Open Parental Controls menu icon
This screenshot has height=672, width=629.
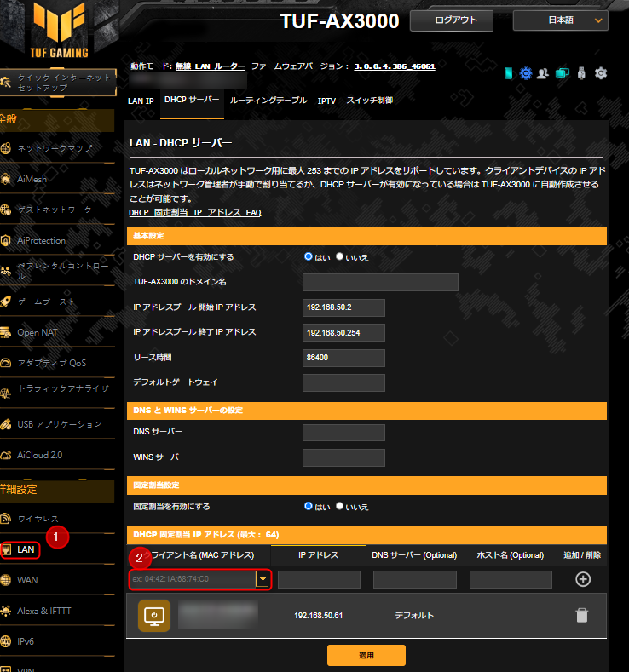(x=6, y=271)
